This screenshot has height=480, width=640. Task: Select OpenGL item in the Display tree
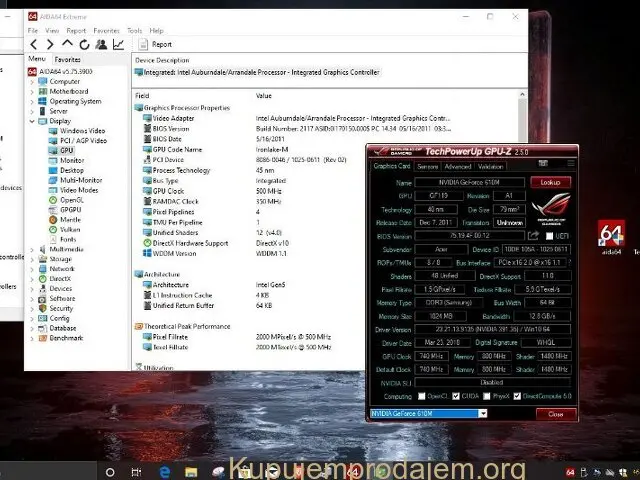72,200
